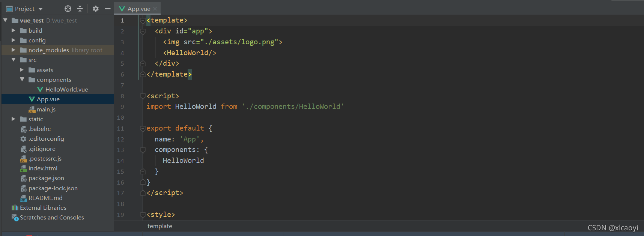644x236 pixels.
Task: Select main.js file
Action: pos(46,109)
